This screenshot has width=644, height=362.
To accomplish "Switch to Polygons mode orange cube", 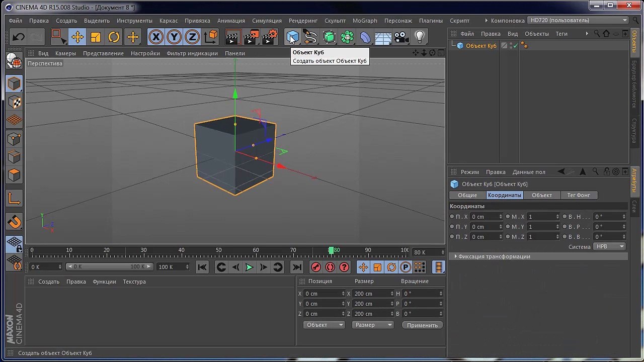I will tap(14, 175).
